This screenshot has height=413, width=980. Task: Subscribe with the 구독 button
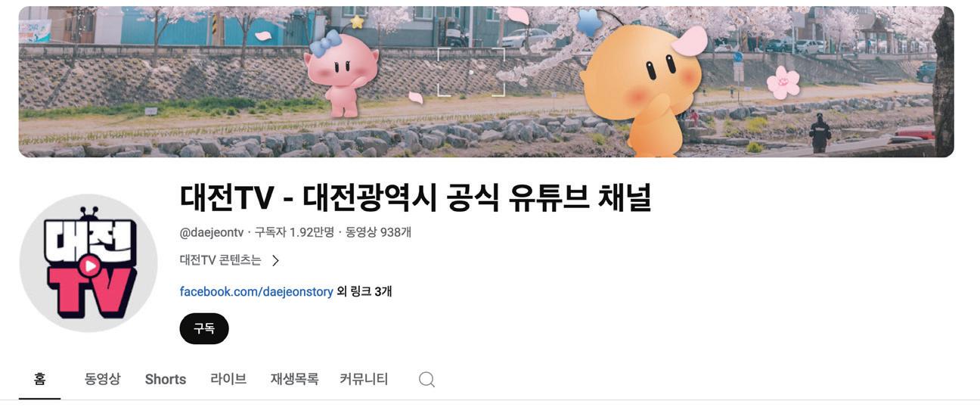[x=204, y=328]
